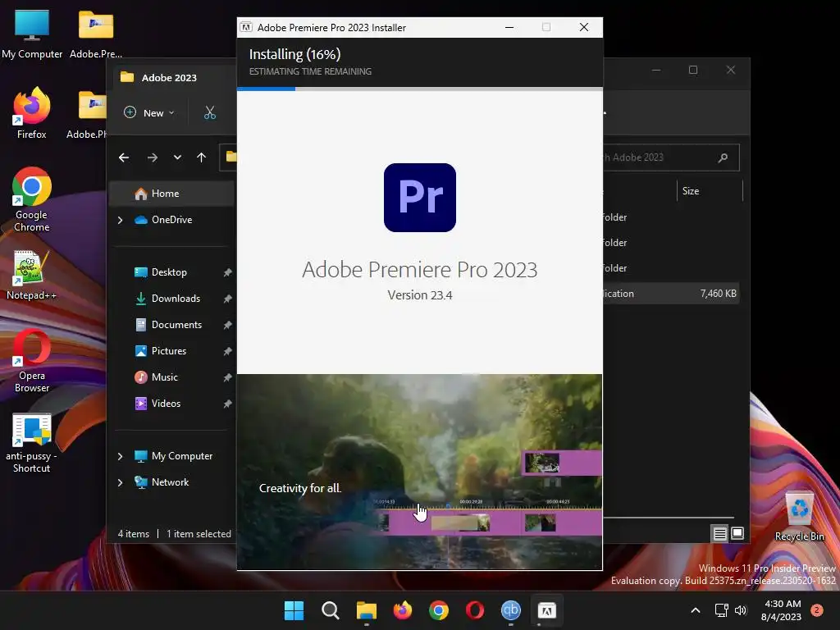Open the Recycle Bin on desktop
This screenshot has width=840, height=630.
799,516
